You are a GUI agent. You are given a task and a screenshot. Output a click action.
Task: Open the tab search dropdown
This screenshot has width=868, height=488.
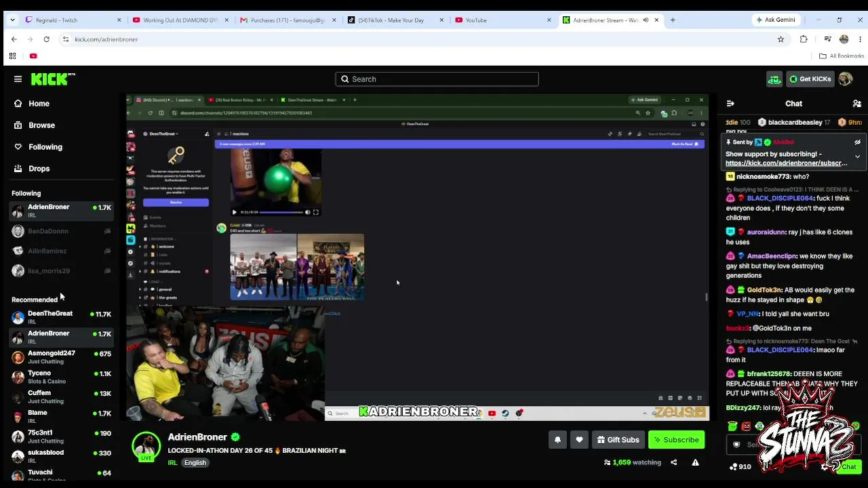tap(12, 20)
